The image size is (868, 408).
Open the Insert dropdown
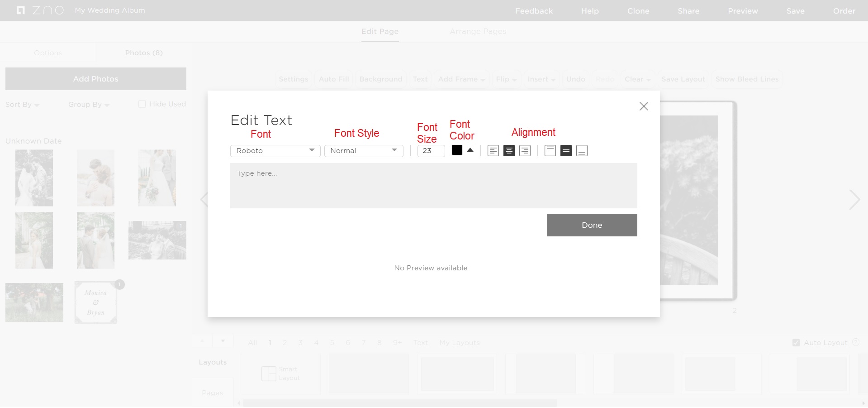pyautogui.click(x=541, y=79)
